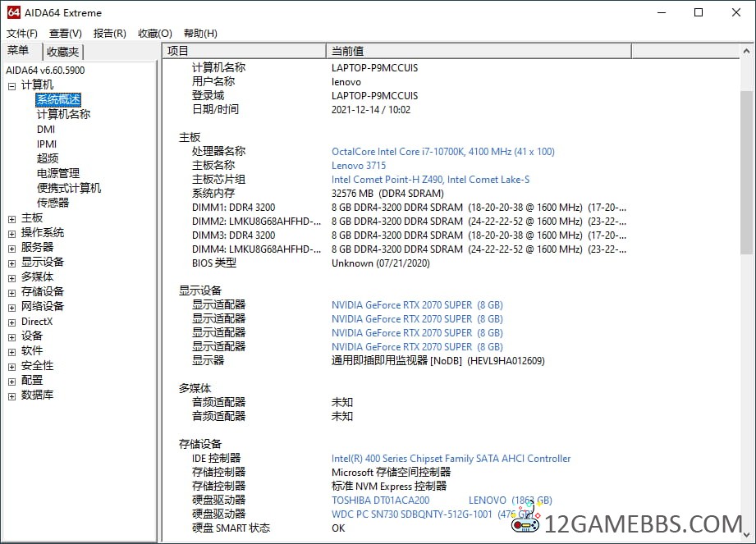Select the first 音频适配器 row
Image resolution: width=756 pixels, height=544 pixels.
click(x=273, y=402)
